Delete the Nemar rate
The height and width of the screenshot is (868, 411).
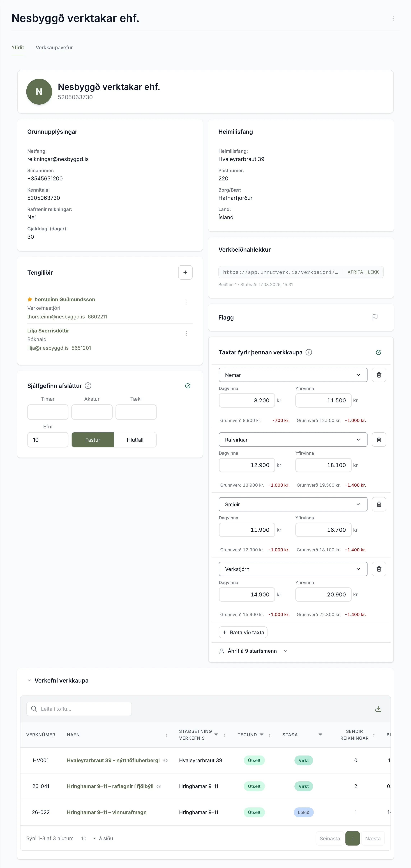tap(379, 375)
